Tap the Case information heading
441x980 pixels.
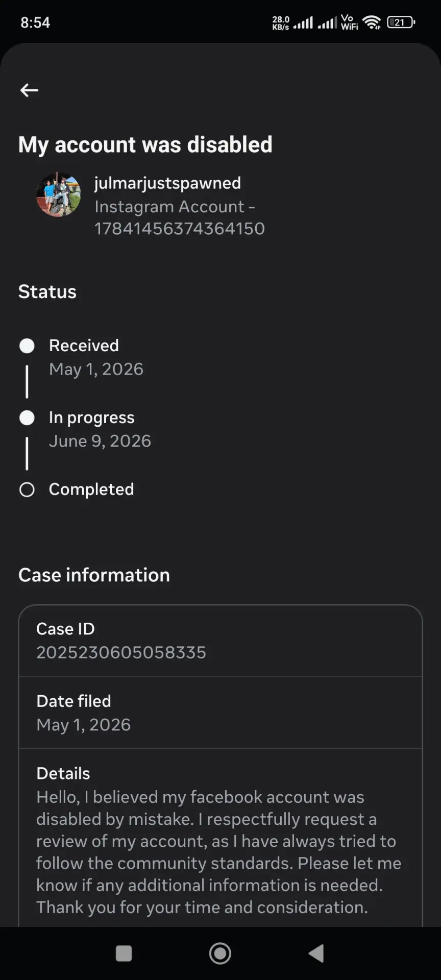click(94, 575)
